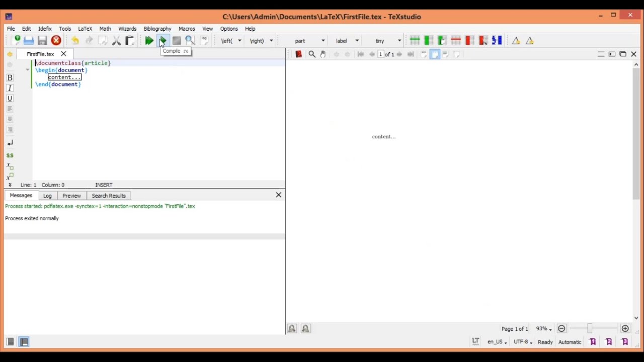The image size is (644, 362).
Task: Close the FirstFile.tex tab
Action: tap(63, 54)
